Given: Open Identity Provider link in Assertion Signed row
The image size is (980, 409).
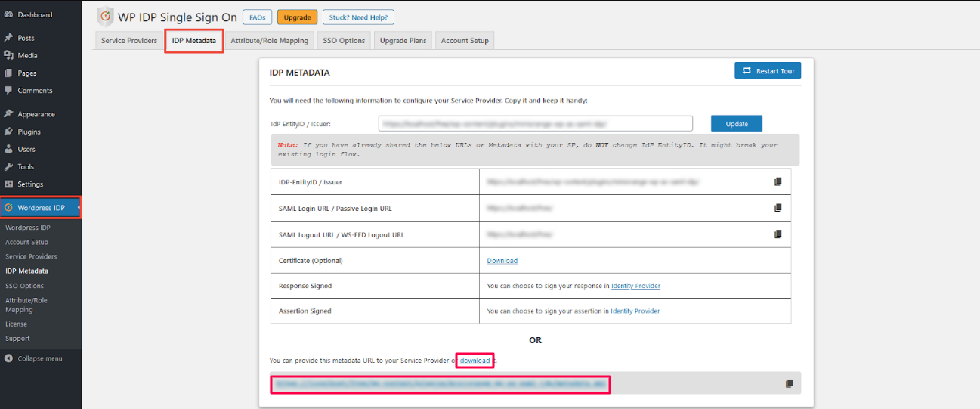Looking at the screenshot, I should pyautogui.click(x=635, y=311).
